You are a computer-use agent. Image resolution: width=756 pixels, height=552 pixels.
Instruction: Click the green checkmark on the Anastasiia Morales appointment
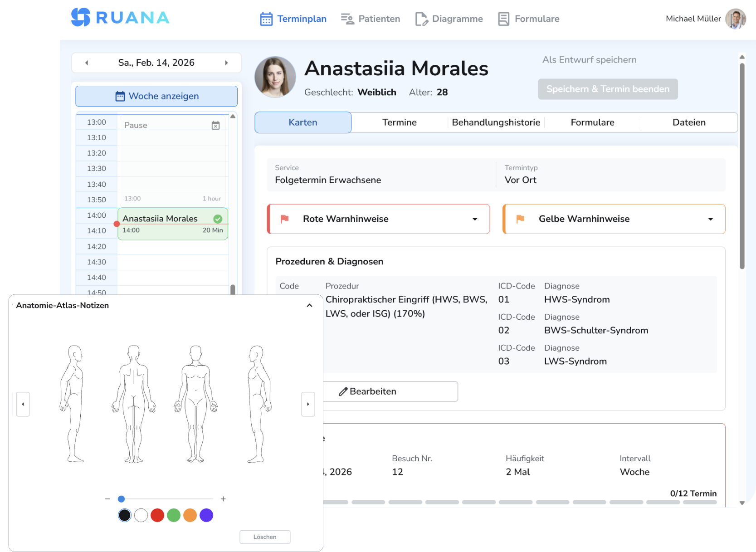218,218
